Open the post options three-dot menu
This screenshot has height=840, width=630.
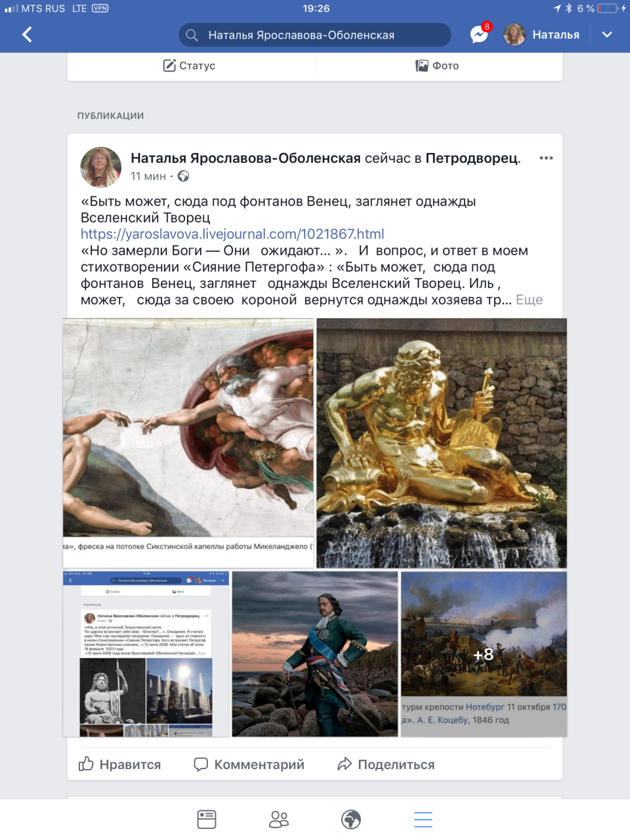pos(546,158)
